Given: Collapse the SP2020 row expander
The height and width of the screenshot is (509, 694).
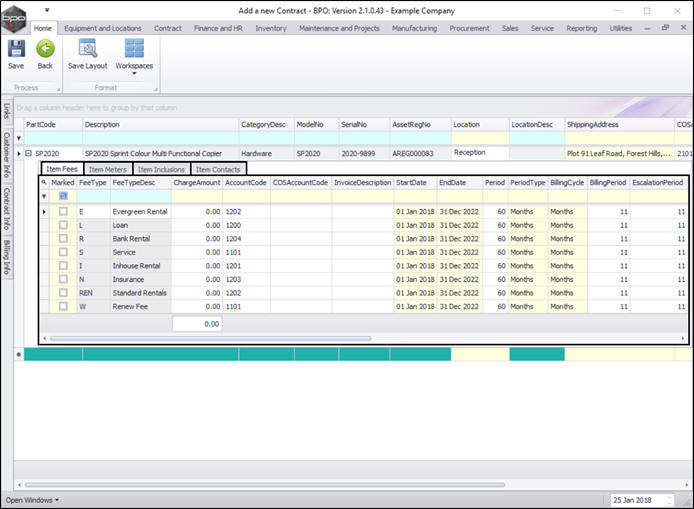Looking at the screenshot, I should tap(29, 154).
